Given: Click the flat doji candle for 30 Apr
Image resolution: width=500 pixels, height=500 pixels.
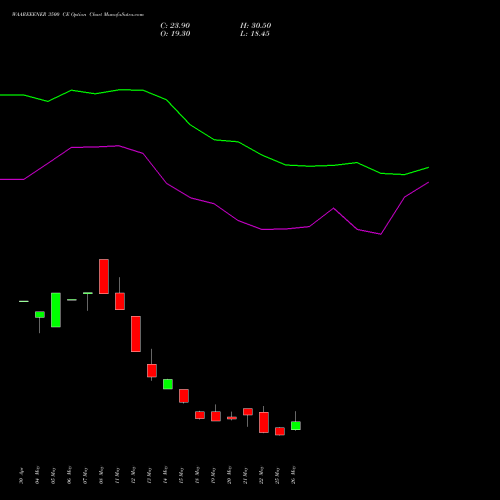Looking at the screenshot, I should [24, 301].
